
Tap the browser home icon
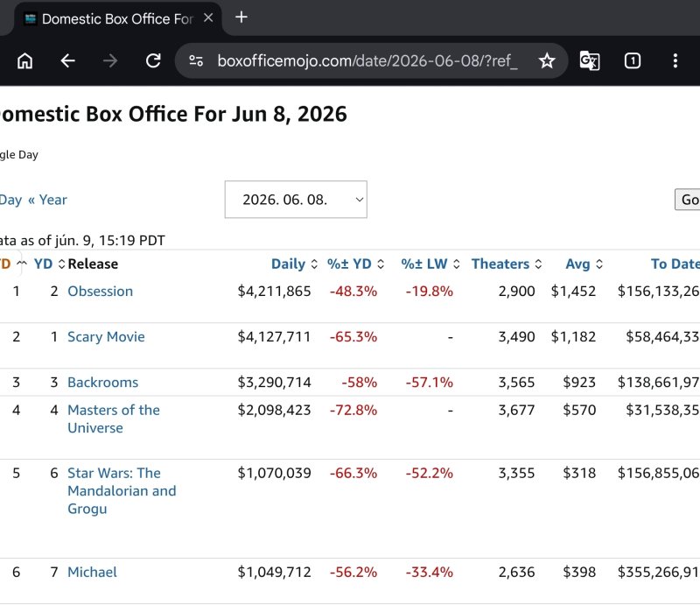click(x=25, y=60)
